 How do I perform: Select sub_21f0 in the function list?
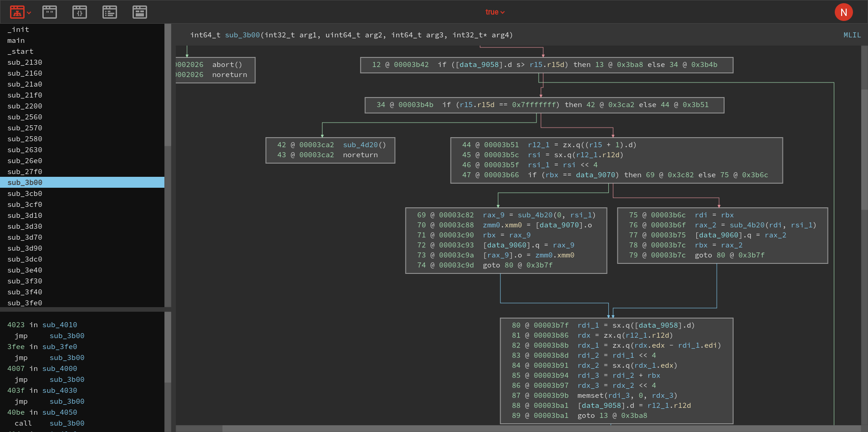(x=82, y=95)
